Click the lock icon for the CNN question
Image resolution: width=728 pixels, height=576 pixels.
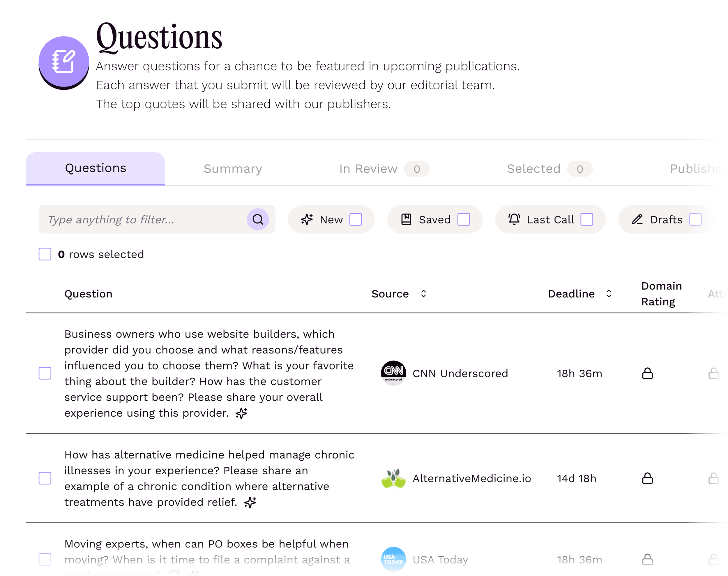[x=647, y=373]
